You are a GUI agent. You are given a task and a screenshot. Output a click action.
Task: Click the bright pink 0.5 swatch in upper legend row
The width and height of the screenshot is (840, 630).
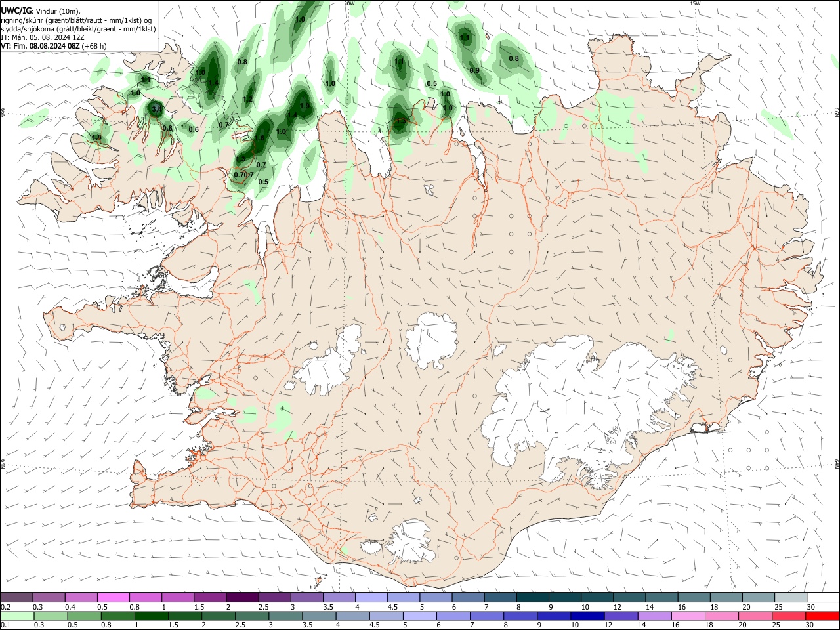113,598
